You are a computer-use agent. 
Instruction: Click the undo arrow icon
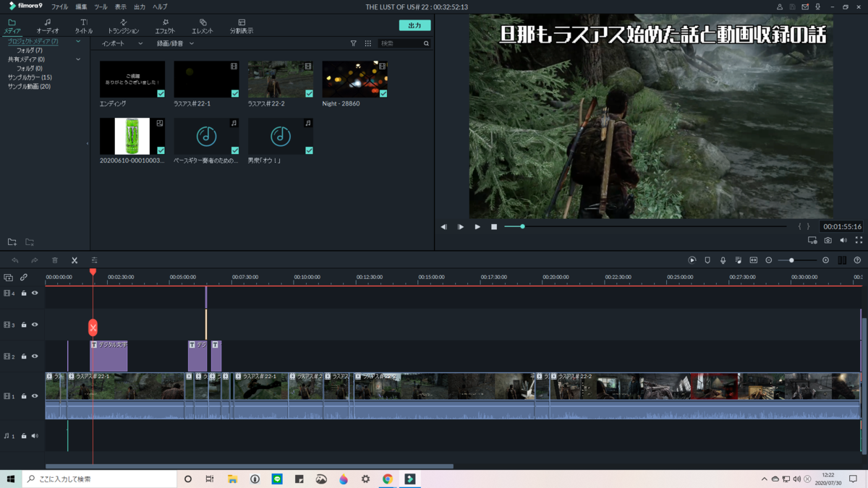click(15, 260)
